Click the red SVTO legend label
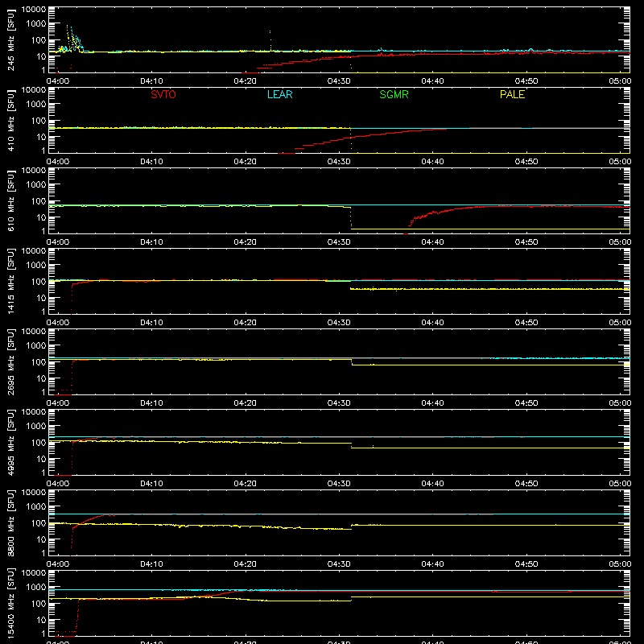The image size is (644, 644). [x=163, y=94]
